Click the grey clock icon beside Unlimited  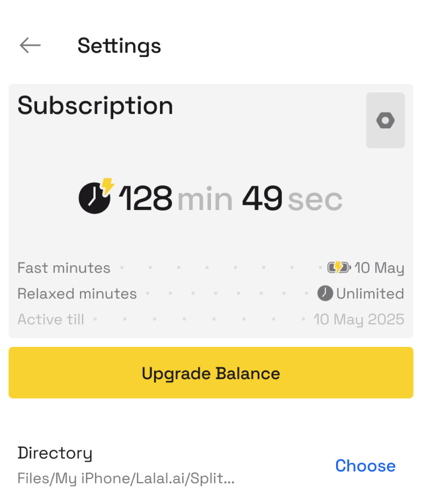325,293
